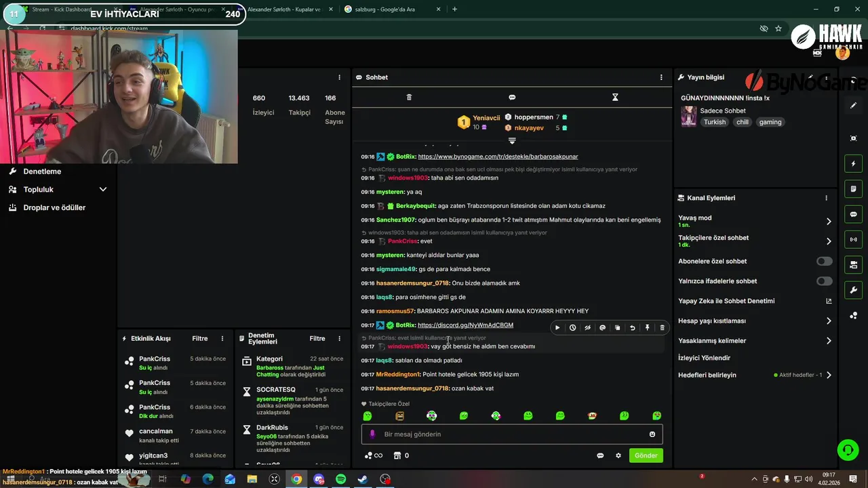Click the purple microphone icon in message box
868x488 pixels.
point(372,434)
